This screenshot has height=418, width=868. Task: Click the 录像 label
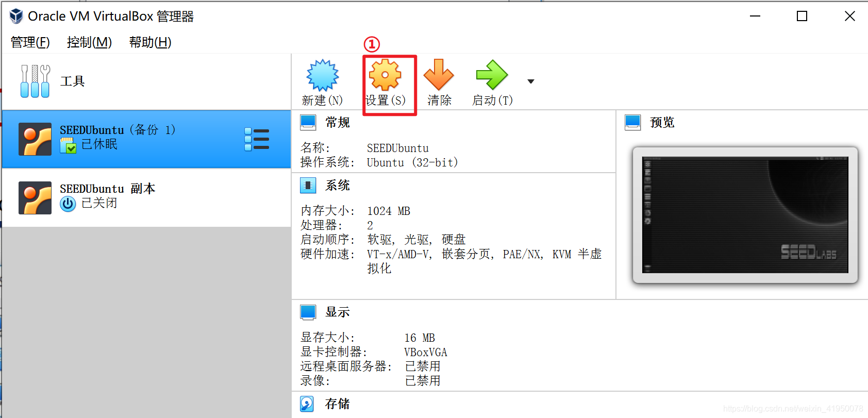[x=315, y=381]
